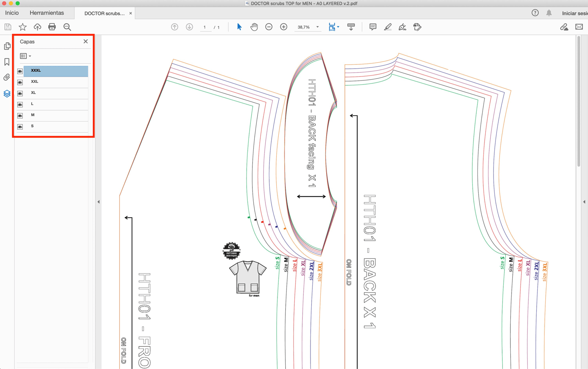
Task: Go to the next page
Action: (x=189, y=27)
